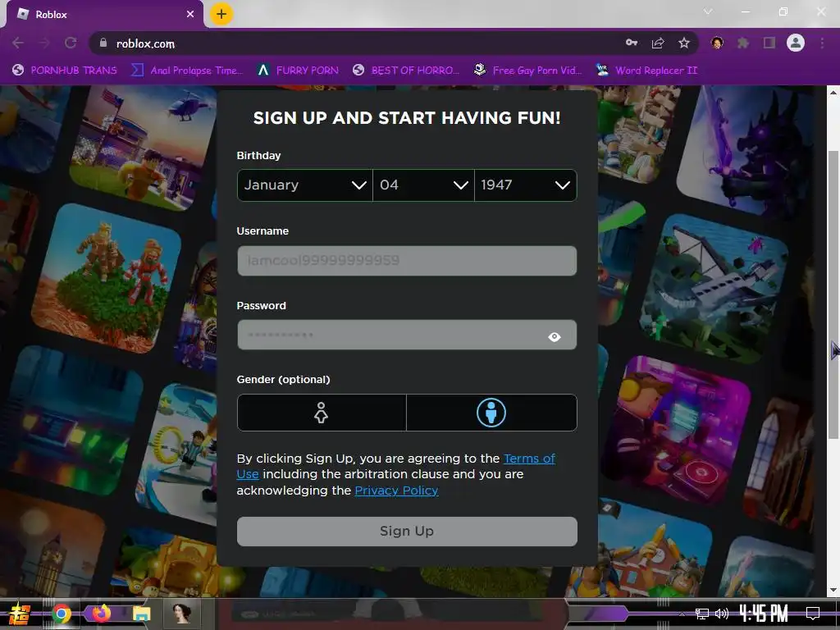Screen dimensions: 840x630
Task: Click the scrollbar up arrow
Action: [x=833, y=92]
